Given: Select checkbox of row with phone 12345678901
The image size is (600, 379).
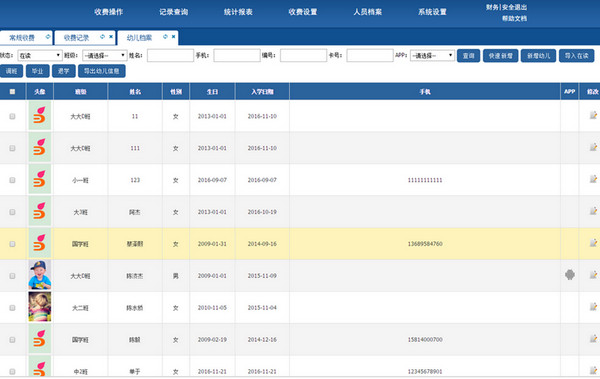Looking at the screenshot, I should 12,371.
